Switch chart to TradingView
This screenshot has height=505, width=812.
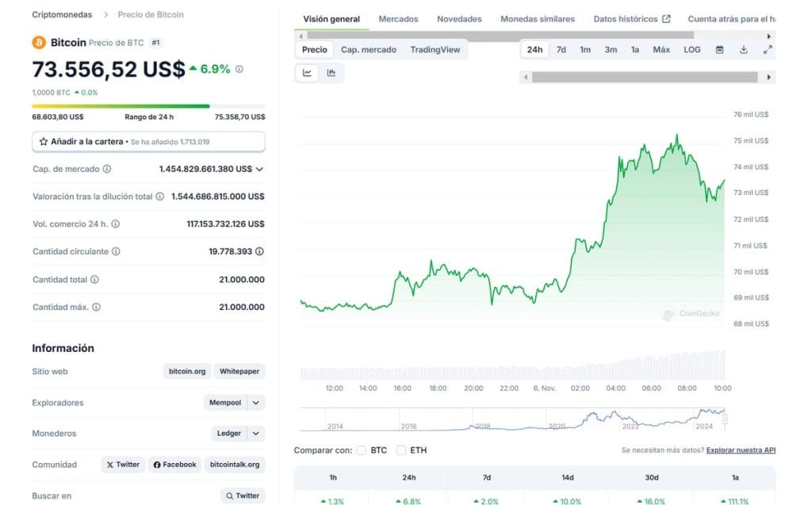[x=435, y=50]
